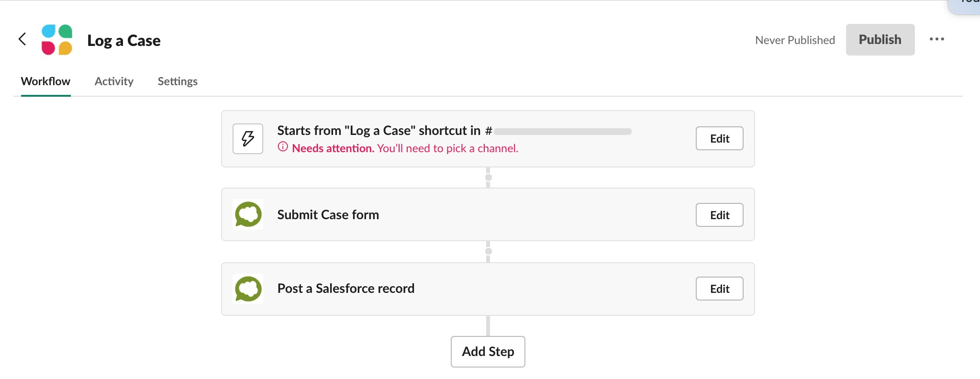Open the three-dots more options menu
The width and height of the screenshot is (980, 379).
pyautogui.click(x=936, y=39)
